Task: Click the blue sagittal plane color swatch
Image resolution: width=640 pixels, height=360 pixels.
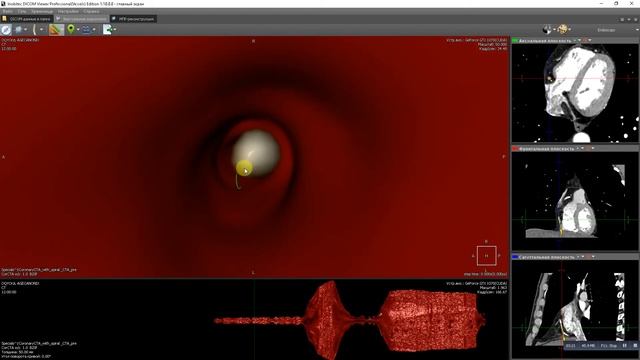Action: (515, 257)
